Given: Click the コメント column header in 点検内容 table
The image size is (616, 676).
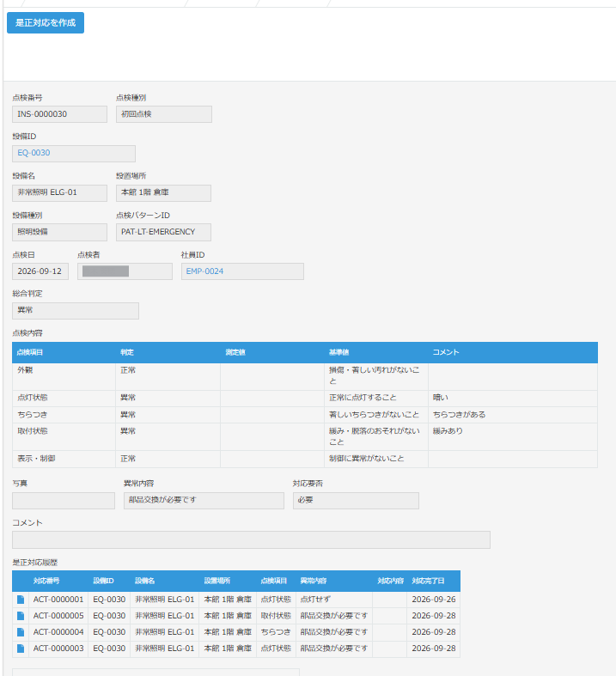Looking at the screenshot, I should (513, 352).
